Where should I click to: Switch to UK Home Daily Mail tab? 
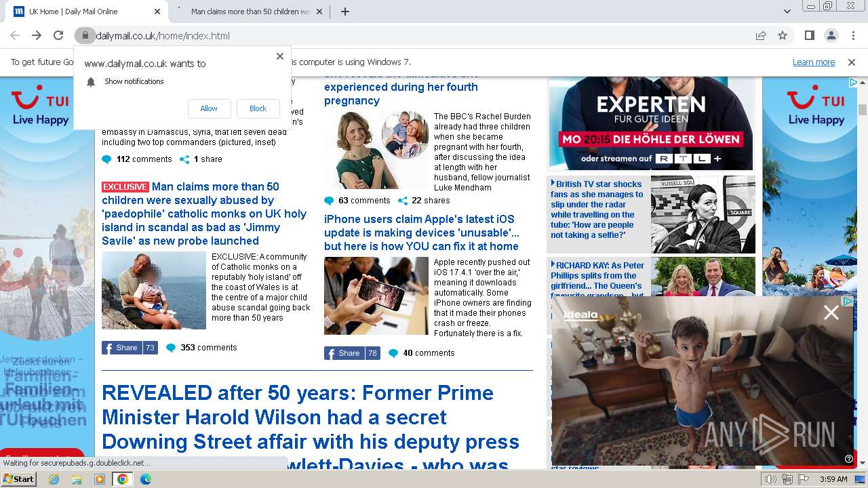pos(85,12)
